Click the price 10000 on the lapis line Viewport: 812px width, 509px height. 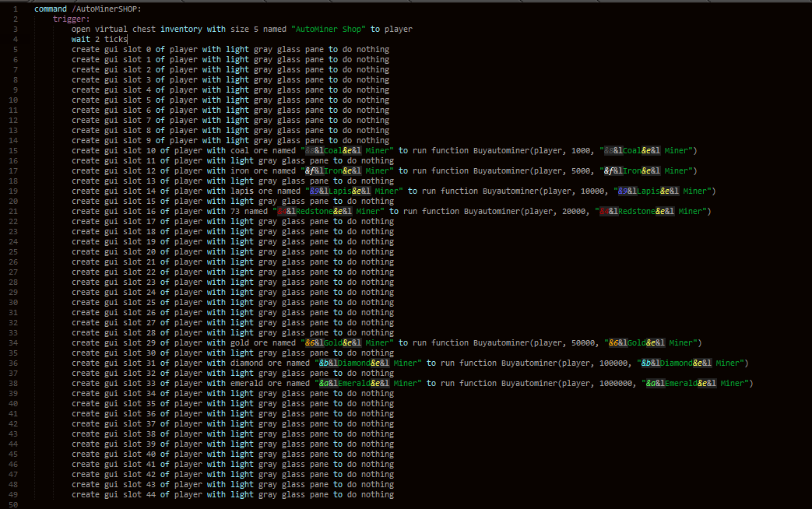(592, 191)
